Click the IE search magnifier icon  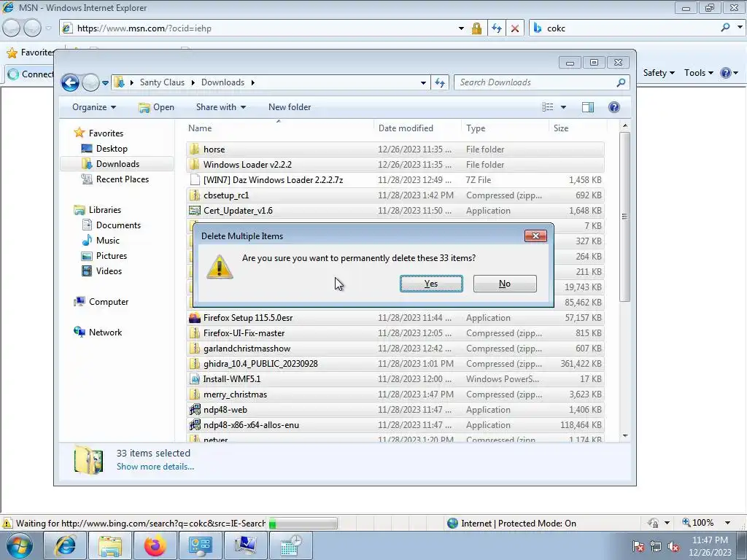[725, 28]
